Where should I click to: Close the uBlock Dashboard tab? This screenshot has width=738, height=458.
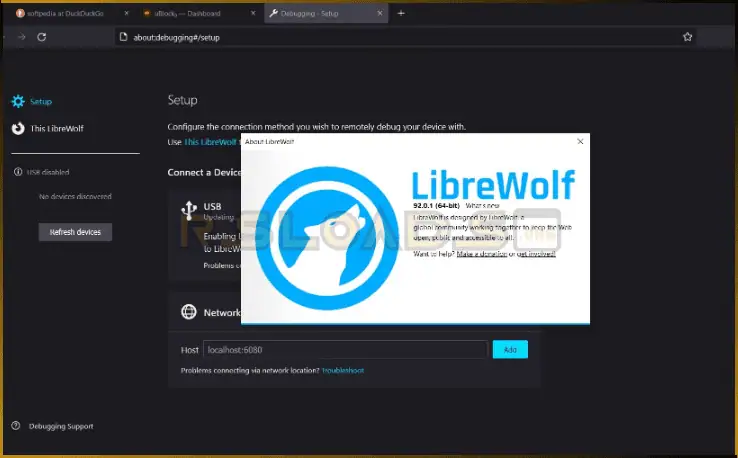[253, 13]
